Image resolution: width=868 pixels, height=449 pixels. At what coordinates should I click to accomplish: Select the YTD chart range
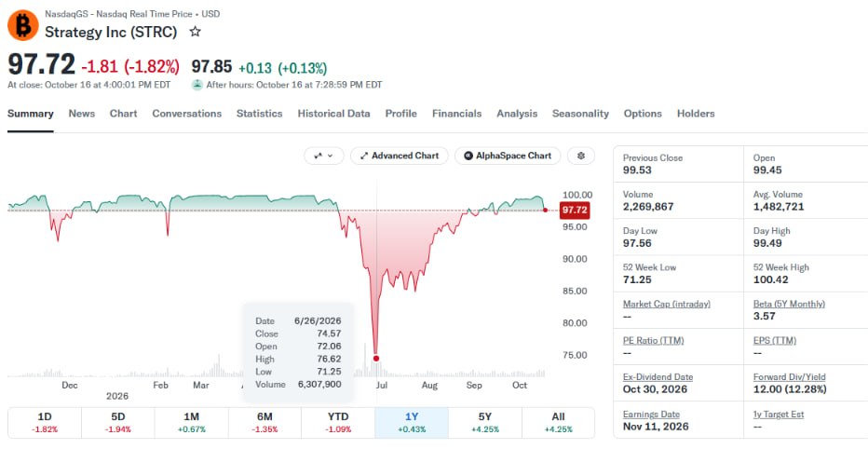(338, 422)
